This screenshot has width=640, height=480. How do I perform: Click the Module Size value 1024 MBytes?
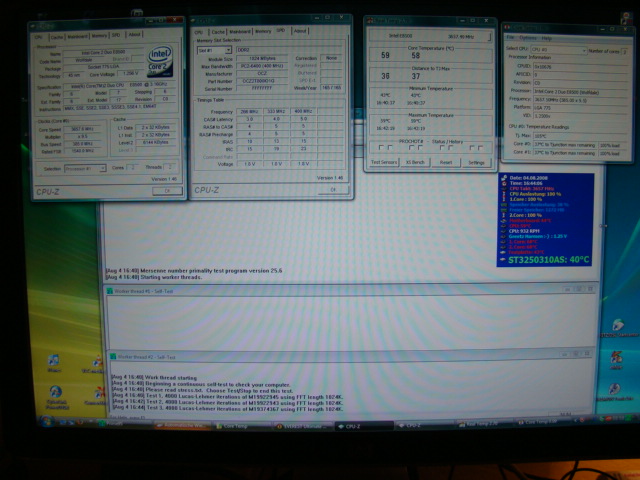click(x=262, y=58)
